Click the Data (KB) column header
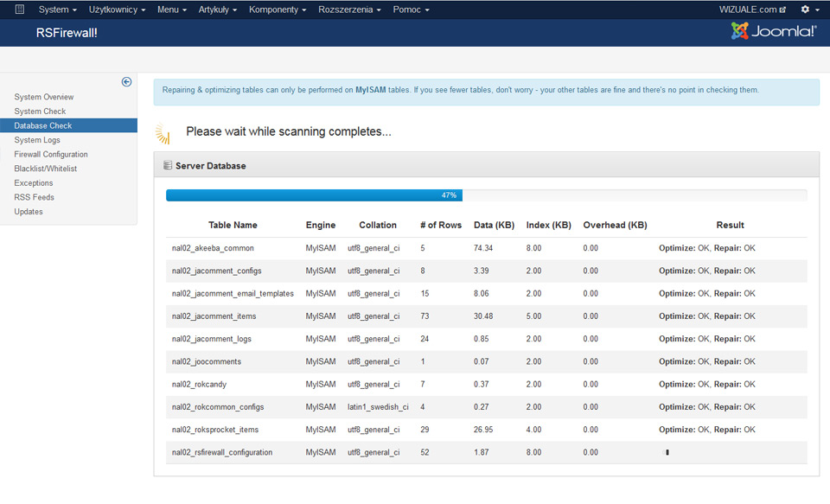The width and height of the screenshot is (830, 504). pyautogui.click(x=495, y=225)
